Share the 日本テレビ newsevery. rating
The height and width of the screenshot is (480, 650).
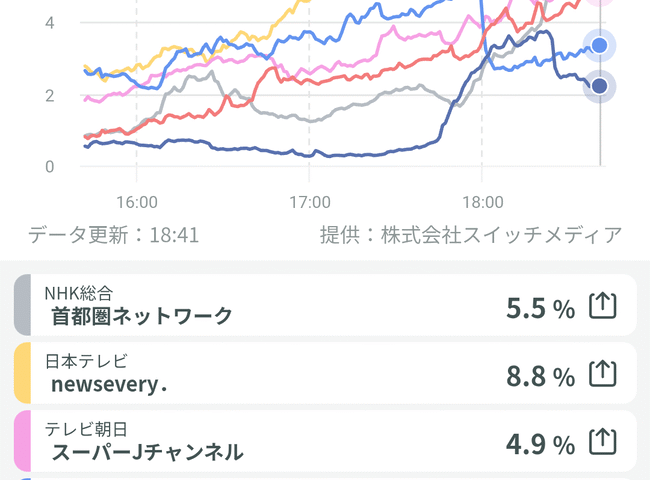[x=601, y=374]
